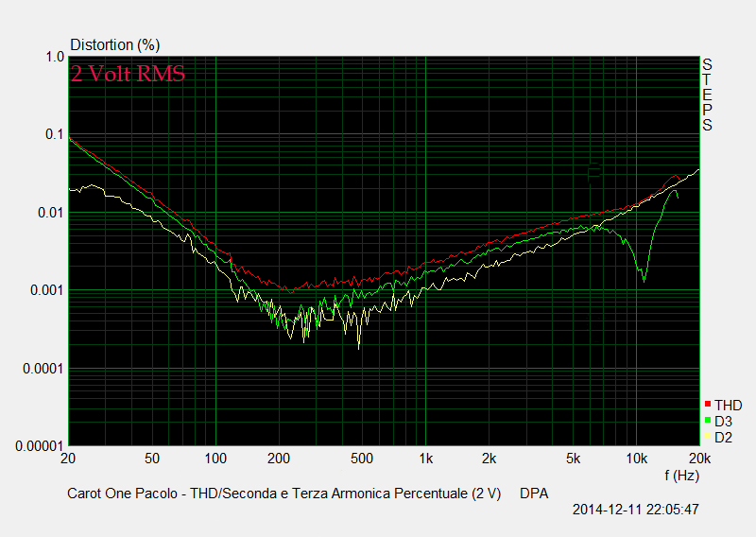Click the red '2 Volt RMS' annotation
The image size is (756, 537).
click(128, 74)
